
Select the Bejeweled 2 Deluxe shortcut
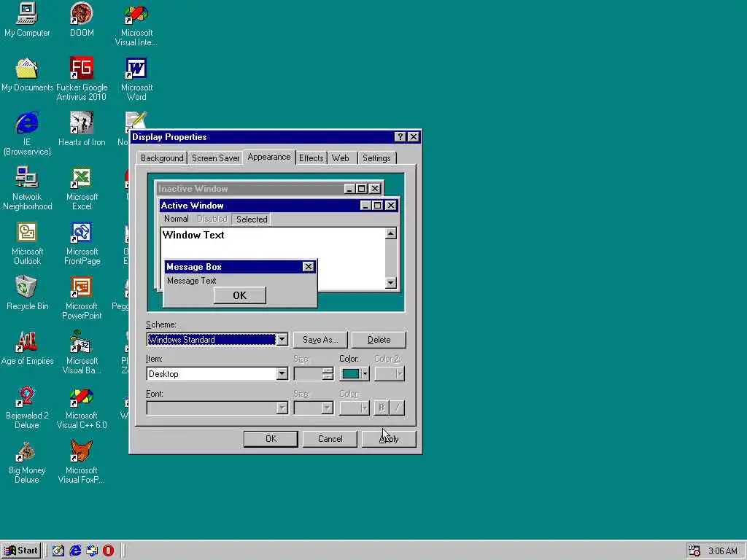[27, 408]
